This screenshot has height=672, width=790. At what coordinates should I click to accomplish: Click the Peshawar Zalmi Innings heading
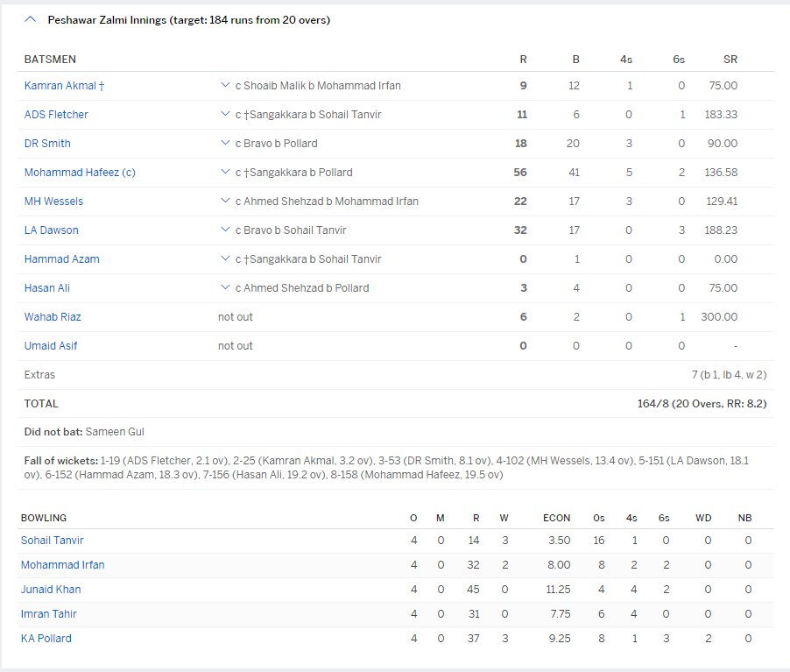pyautogui.click(x=188, y=19)
